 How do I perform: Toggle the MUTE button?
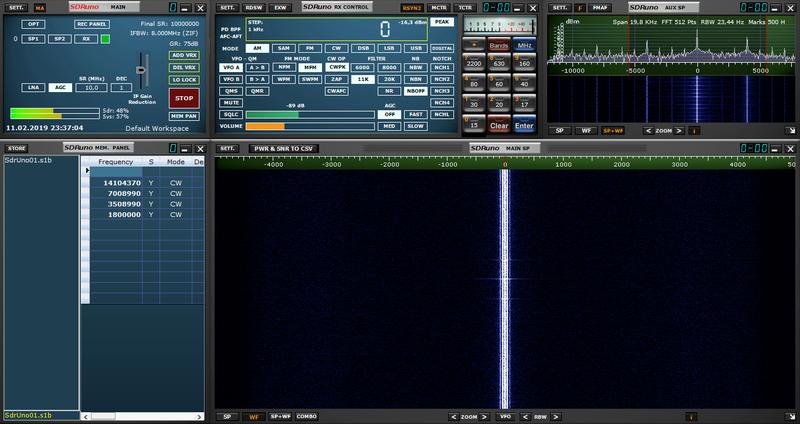click(x=231, y=103)
